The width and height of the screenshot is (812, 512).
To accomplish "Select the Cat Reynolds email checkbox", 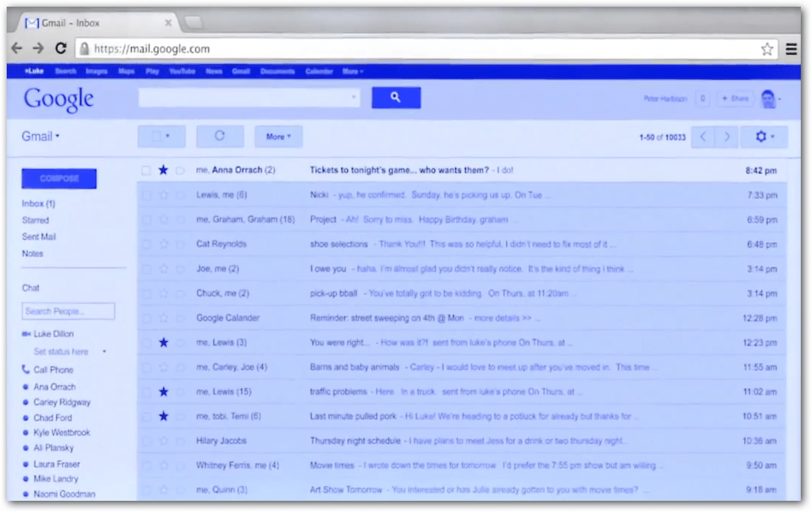I will pyautogui.click(x=146, y=244).
